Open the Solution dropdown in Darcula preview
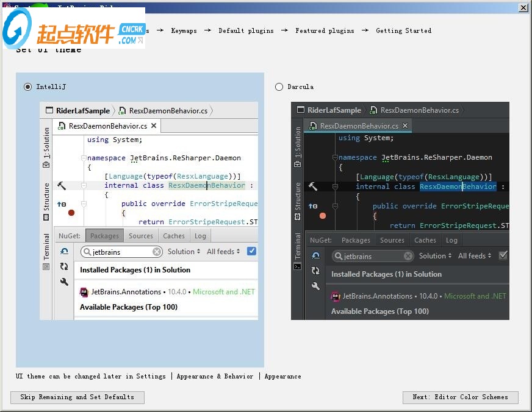Screen dimensions: 532x412 [x=435, y=256]
